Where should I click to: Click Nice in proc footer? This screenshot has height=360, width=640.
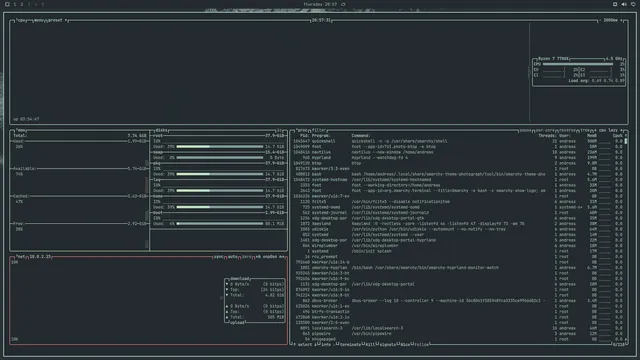tap(404, 344)
